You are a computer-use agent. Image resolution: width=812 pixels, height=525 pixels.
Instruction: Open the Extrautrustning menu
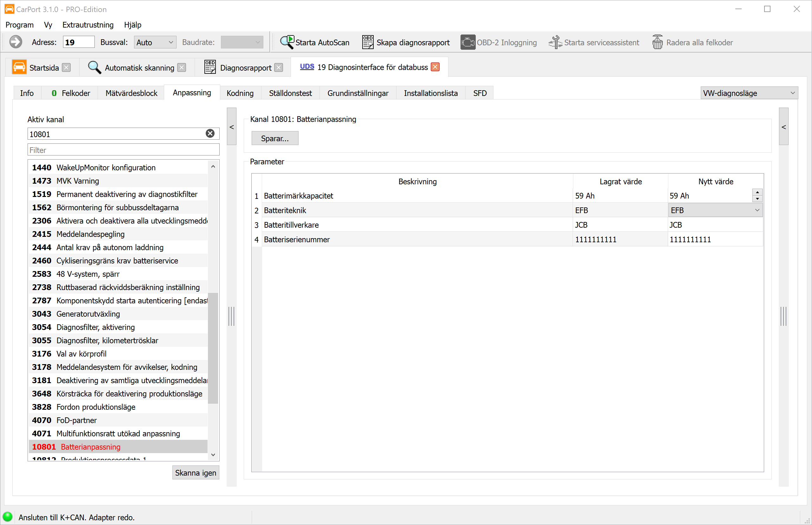point(88,25)
